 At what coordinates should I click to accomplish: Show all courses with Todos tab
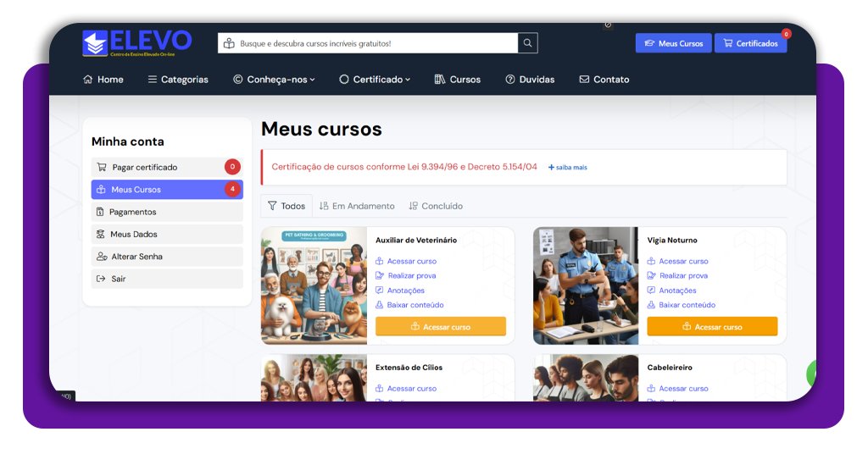(287, 207)
